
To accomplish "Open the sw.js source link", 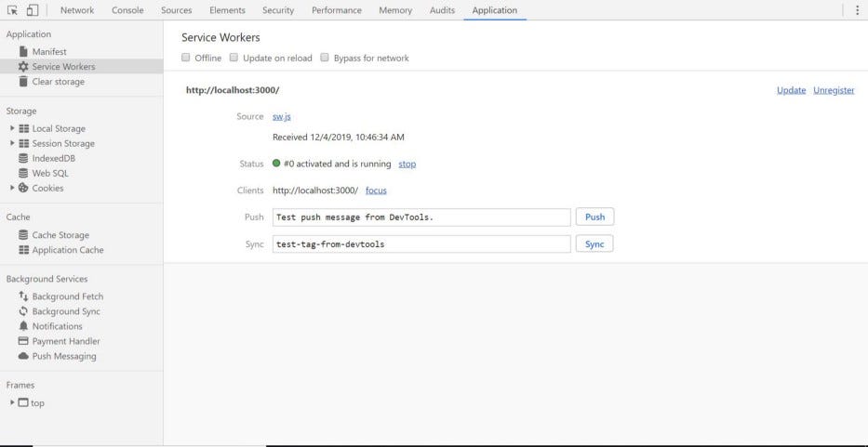I will point(282,117).
